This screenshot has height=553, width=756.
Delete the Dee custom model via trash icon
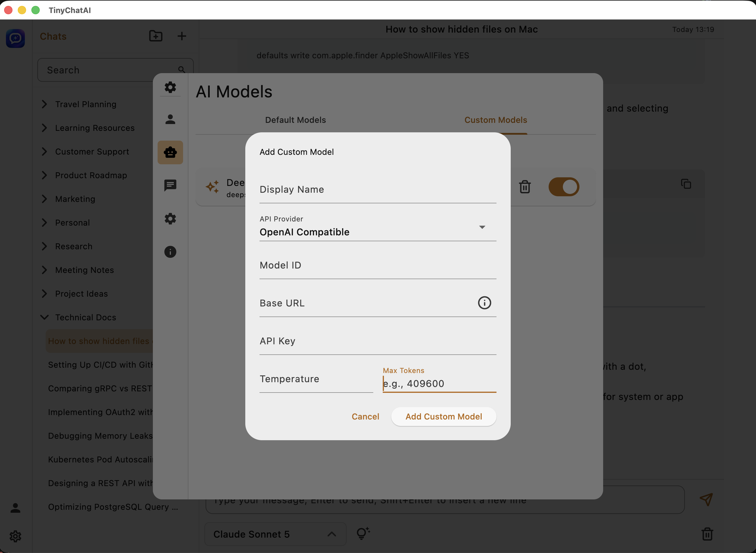coord(525,187)
